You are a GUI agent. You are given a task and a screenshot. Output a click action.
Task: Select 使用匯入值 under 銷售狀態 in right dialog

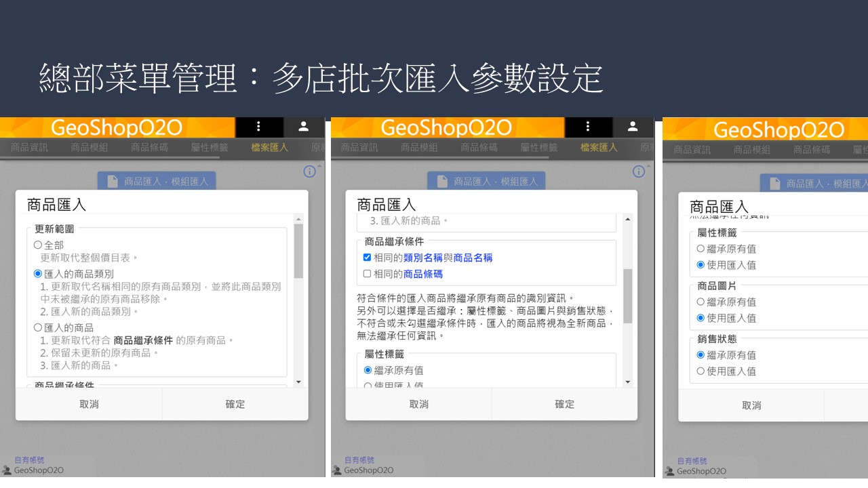[x=701, y=371]
